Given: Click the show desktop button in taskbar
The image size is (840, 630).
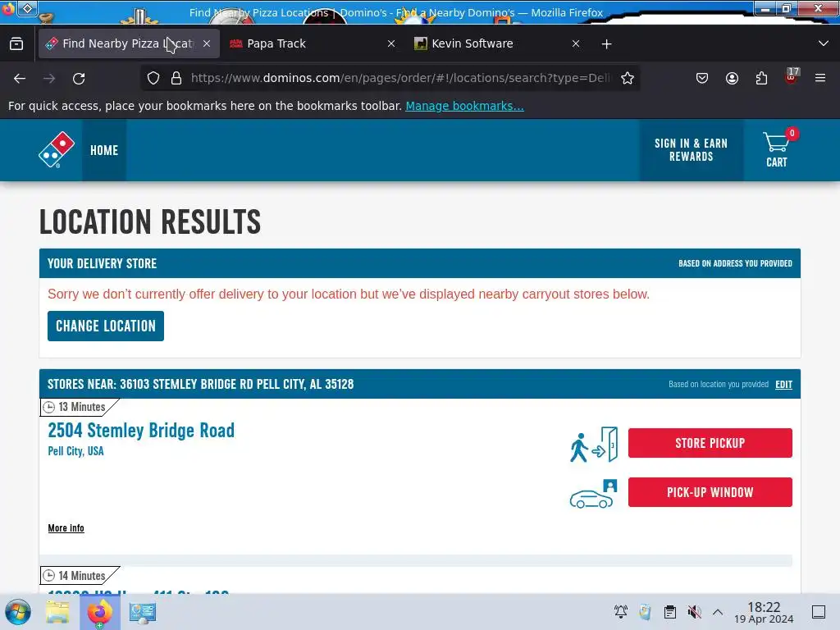Looking at the screenshot, I should (x=819, y=612).
